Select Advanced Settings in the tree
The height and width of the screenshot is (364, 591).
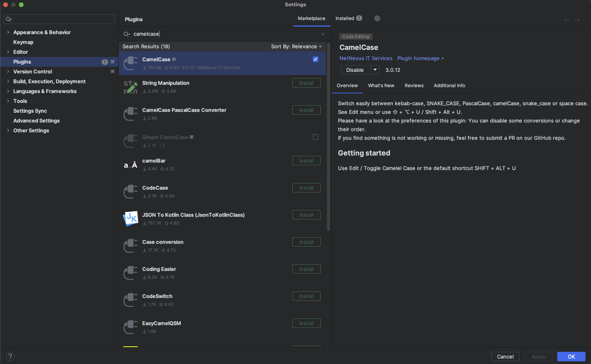click(37, 121)
